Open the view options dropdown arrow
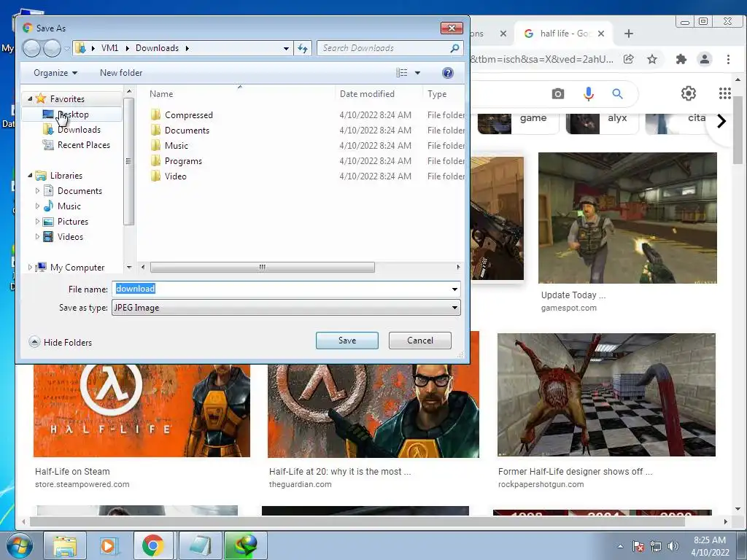747x560 pixels. click(417, 73)
